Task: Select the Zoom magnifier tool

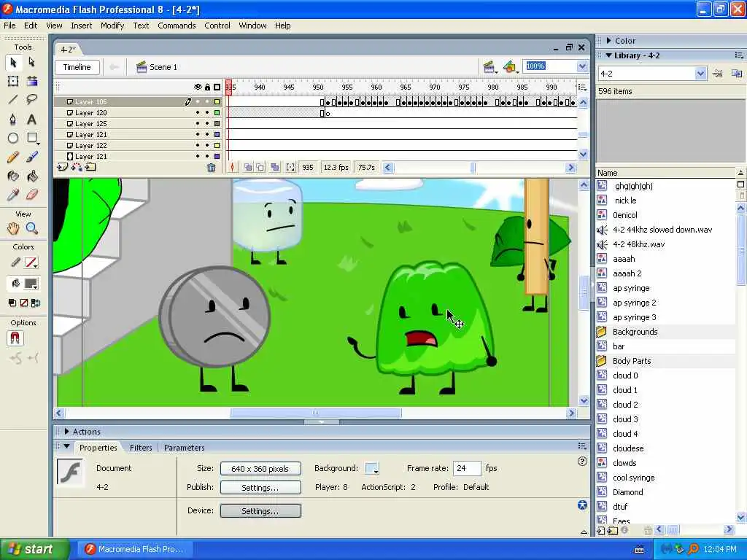Action: coord(32,228)
